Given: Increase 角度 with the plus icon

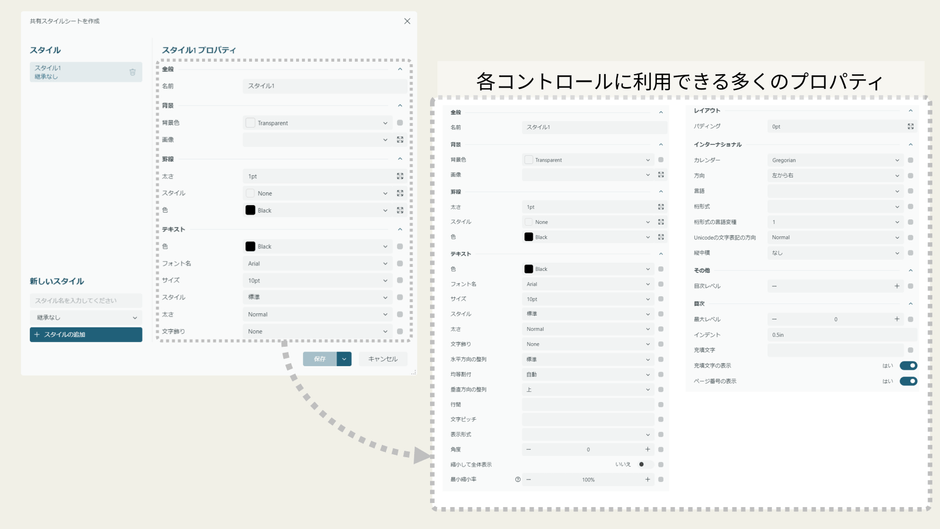Looking at the screenshot, I should (647, 450).
